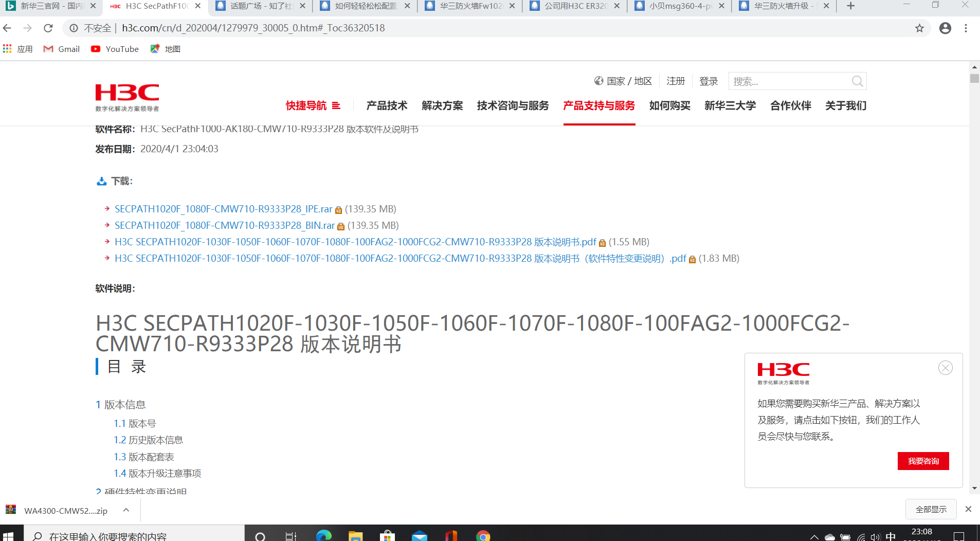Switch to the 新华三官网 tab

(x=51, y=6)
